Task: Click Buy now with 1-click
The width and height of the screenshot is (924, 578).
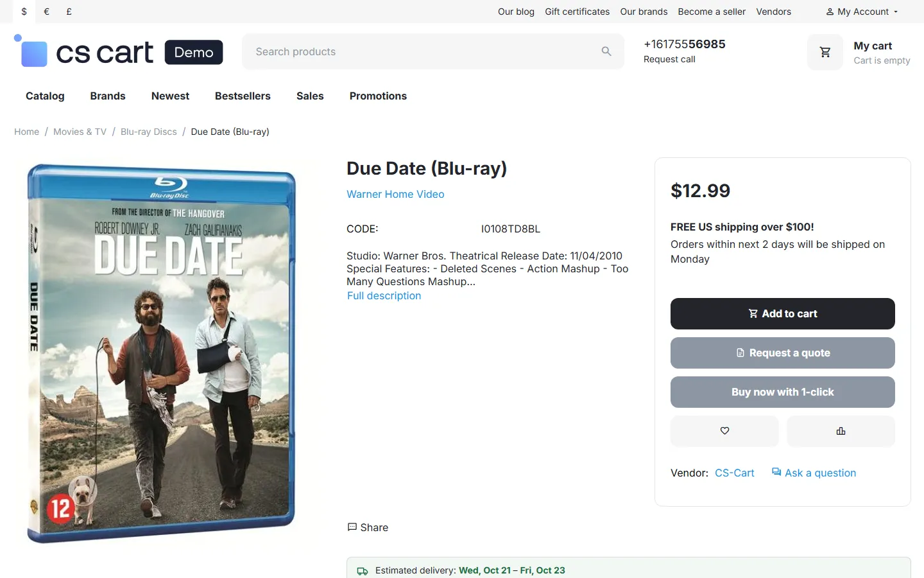Action: (783, 392)
